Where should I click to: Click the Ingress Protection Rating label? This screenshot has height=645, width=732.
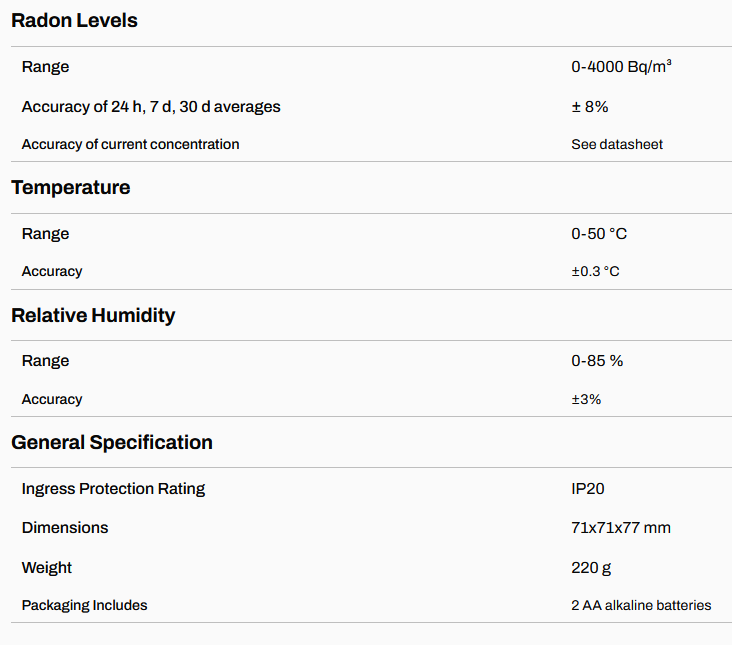pos(113,489)
